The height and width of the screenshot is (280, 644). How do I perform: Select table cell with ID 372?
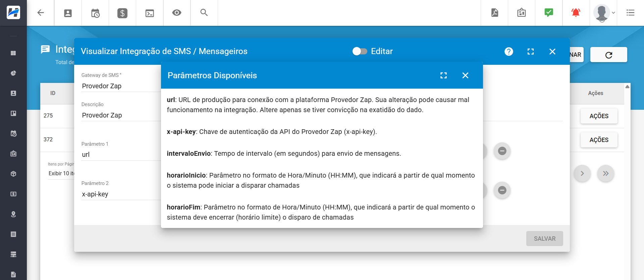coord(48,139)
